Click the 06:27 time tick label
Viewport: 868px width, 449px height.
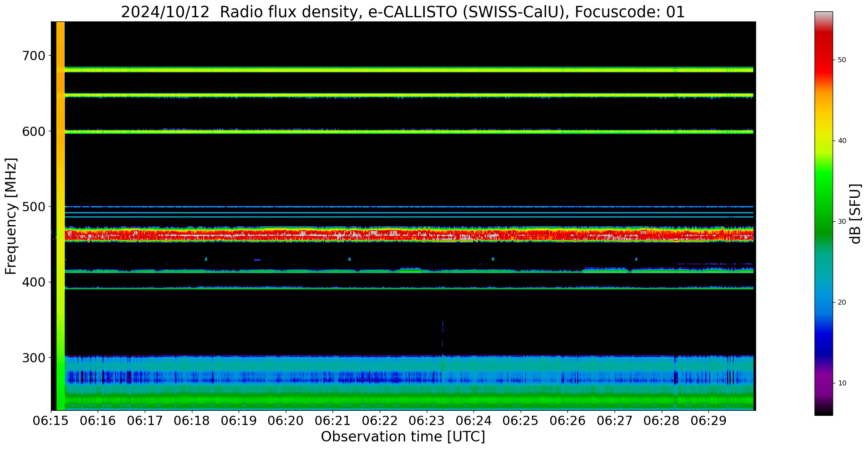click(615, 420)
